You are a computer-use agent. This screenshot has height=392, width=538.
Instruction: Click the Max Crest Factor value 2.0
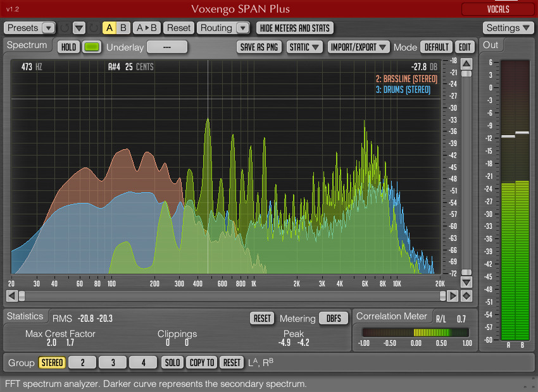pos(51,343)
